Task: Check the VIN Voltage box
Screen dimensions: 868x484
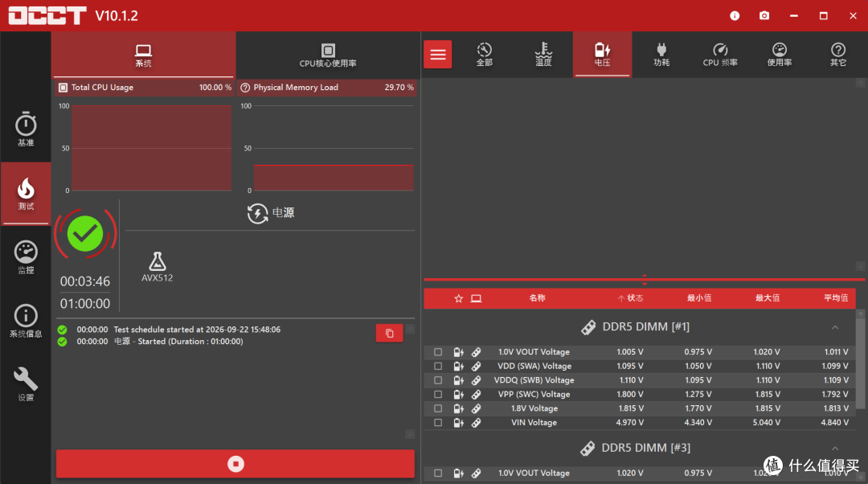Action: click(x=438, y=423)
